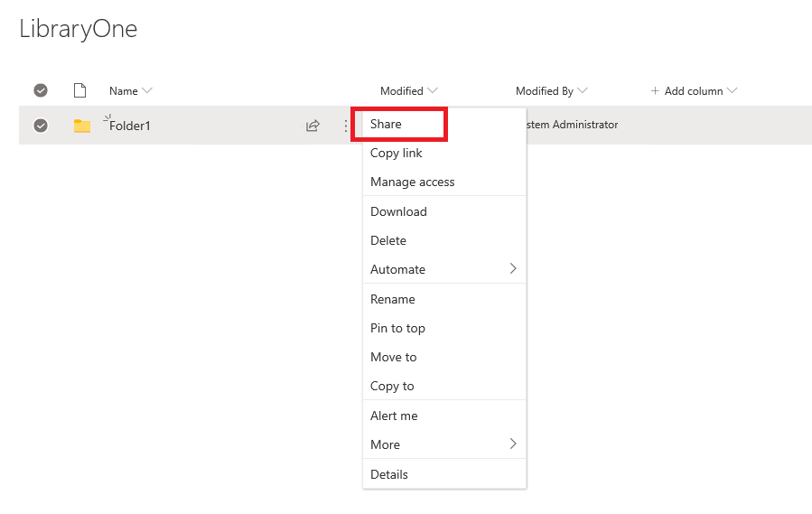The height and width of the screenshot is (514, 812).
Task: Expand the More submenu arrow
Action: (513, 444)
